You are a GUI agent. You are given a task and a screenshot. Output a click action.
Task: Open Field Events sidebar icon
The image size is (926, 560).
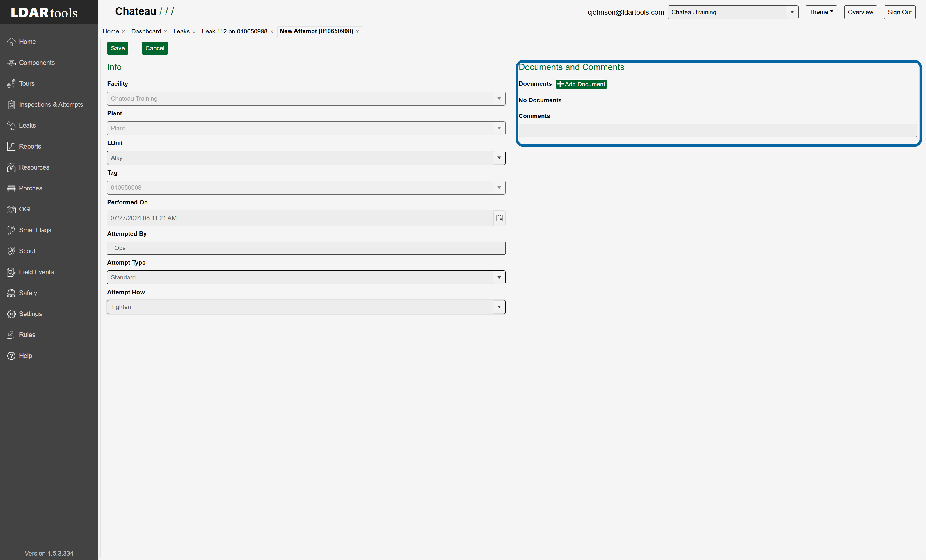pyautogui.click(x=11, y=272)
